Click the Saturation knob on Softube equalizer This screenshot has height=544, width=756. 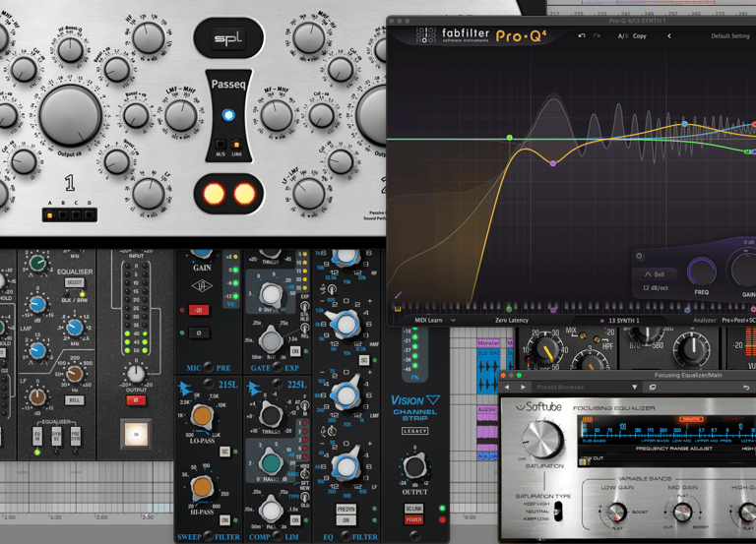[543, 440]
